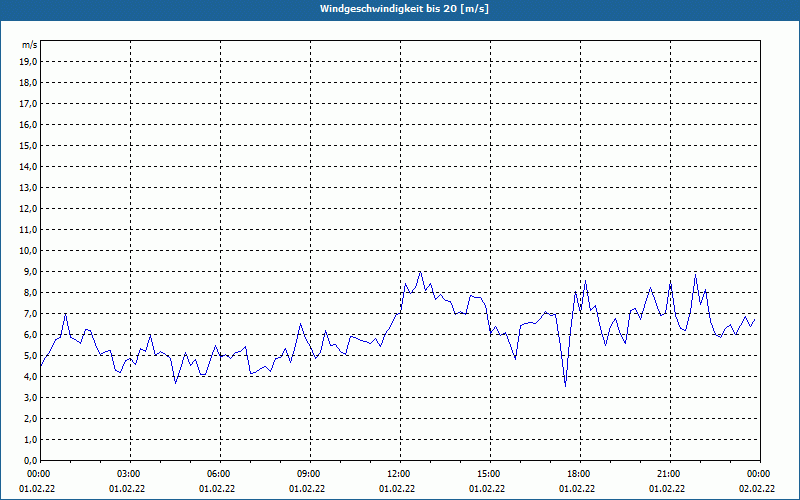Click the '01.02.22' date under 15:00
Viewport: 800px width, 500px height.
tap(487, 489)
